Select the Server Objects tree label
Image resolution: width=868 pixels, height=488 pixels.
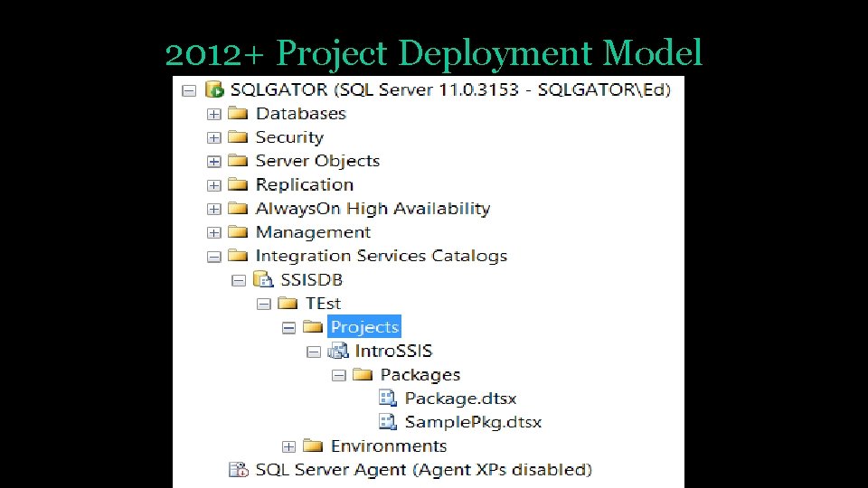point(317,161)
